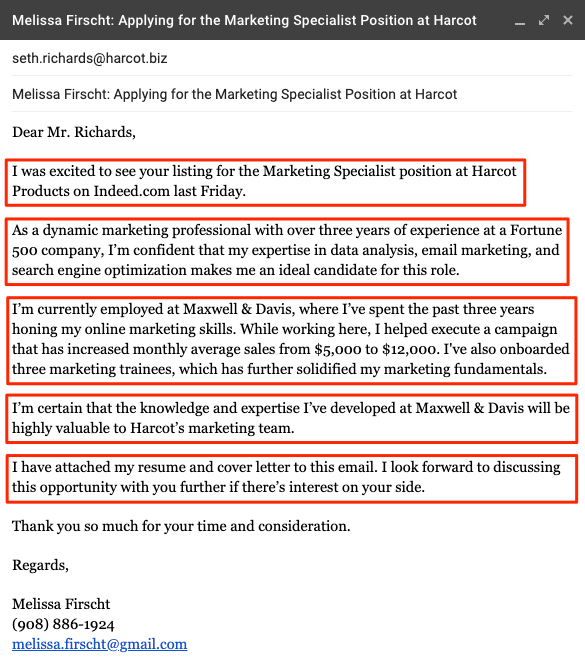The image size is (585, 665).
Task: Close the email compose window
Action: pos(568,20)
